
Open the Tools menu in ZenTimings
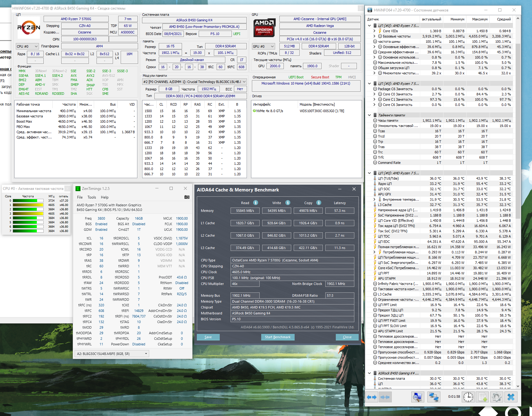92,197
